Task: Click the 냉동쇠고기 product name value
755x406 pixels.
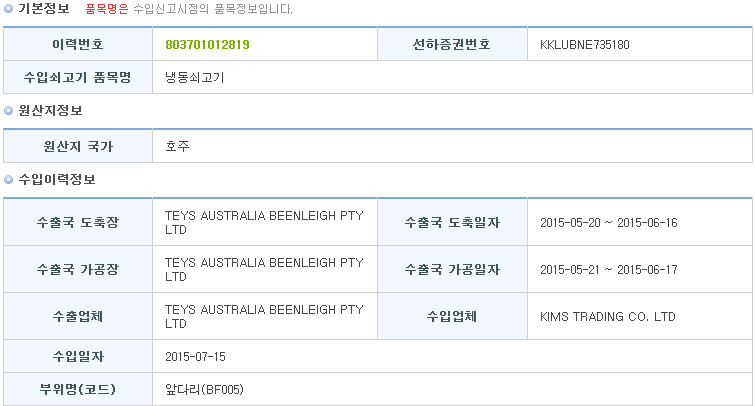Action: pos(195,78)
